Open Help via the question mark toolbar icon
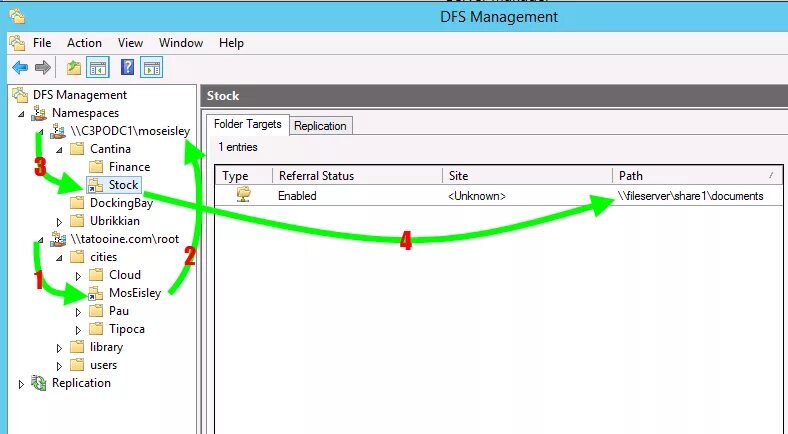 tap(128, 67)
